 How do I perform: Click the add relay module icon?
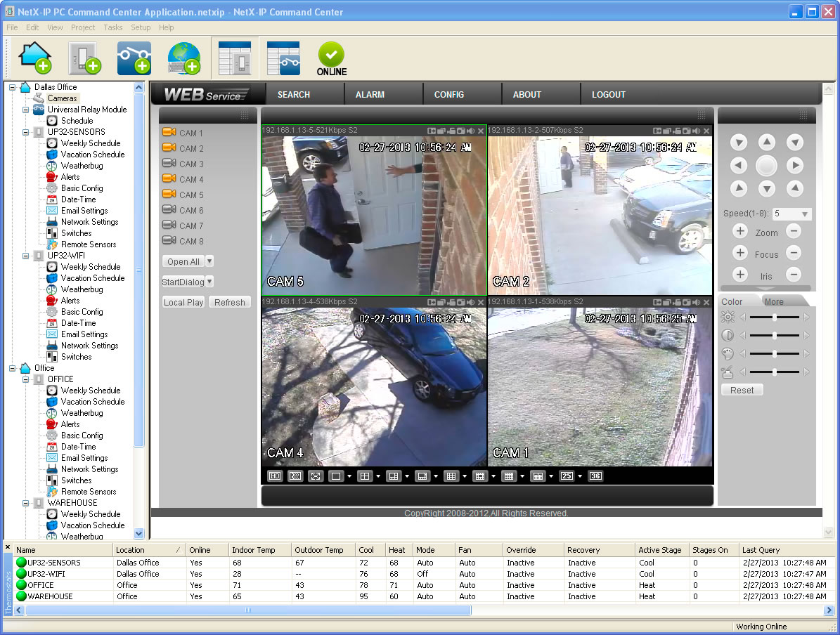[134, 58]
